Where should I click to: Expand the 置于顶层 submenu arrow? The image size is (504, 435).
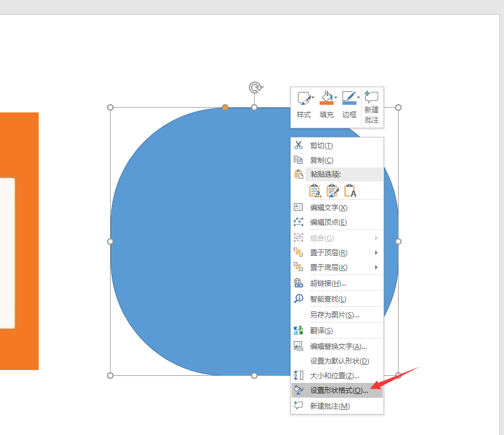coord(376,253)
